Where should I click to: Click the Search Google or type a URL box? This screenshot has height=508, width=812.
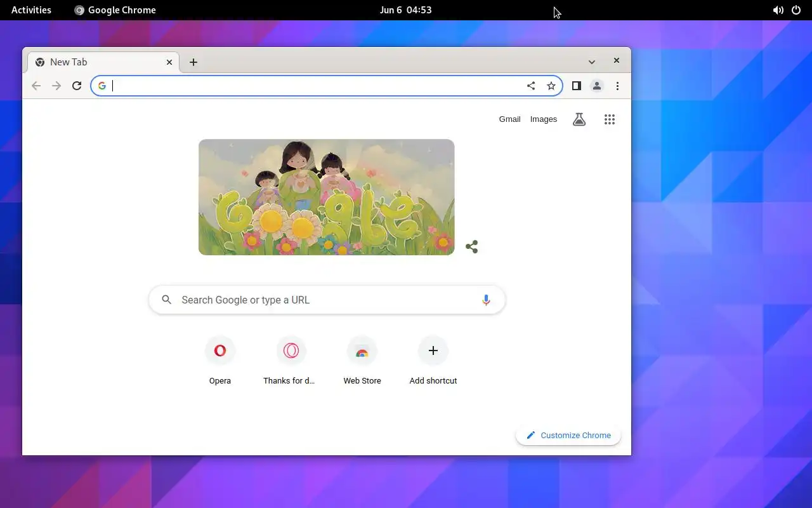coord(327,300)
